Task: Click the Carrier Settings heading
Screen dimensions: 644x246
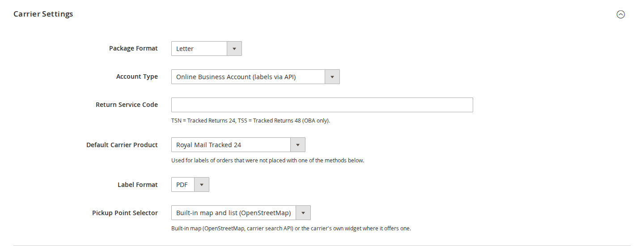Action: [43, 14]
